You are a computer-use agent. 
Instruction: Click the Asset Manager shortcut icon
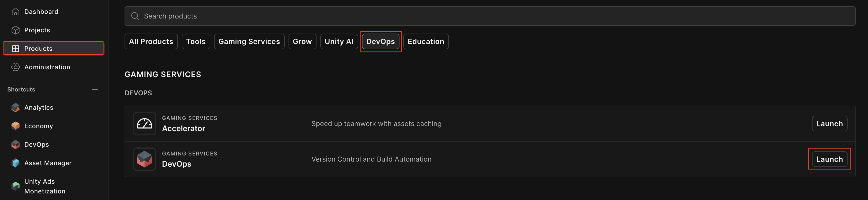pos(16,163)
